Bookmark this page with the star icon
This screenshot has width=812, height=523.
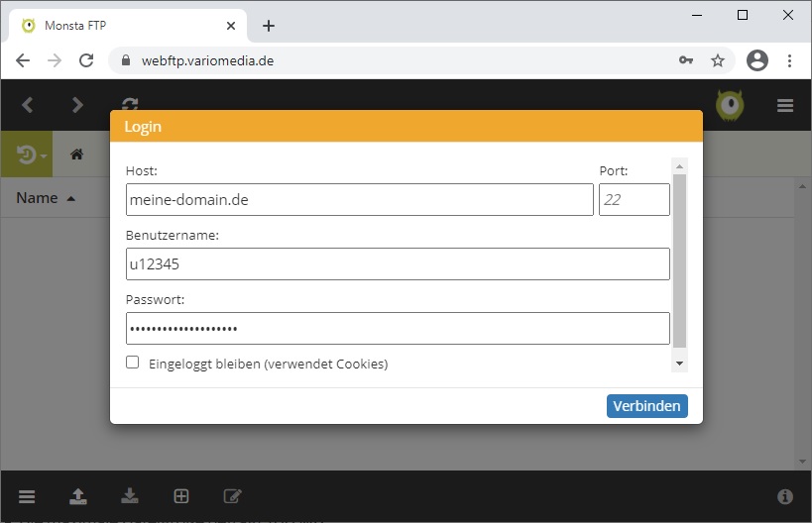pos(718,60)
